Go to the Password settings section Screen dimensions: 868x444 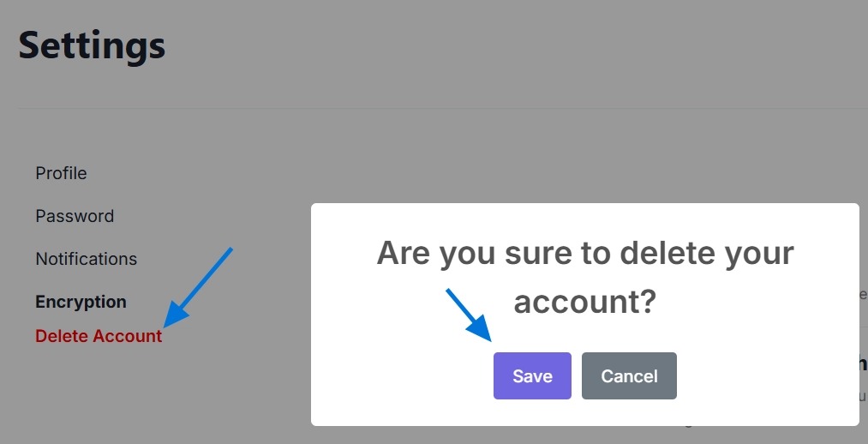[x=75, y=216]
